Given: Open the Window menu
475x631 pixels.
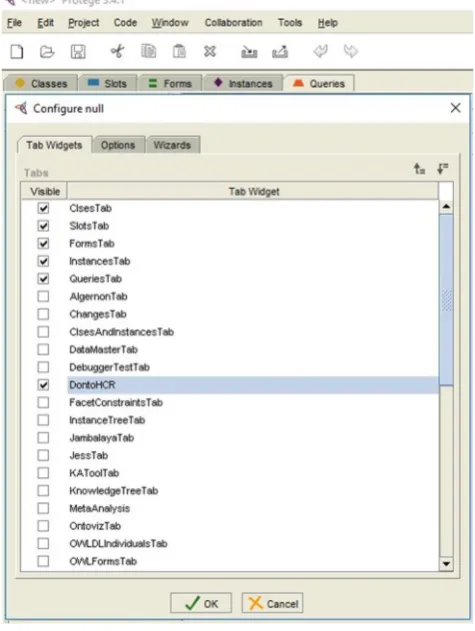Looking at the screenshot, I should (170, 23).
